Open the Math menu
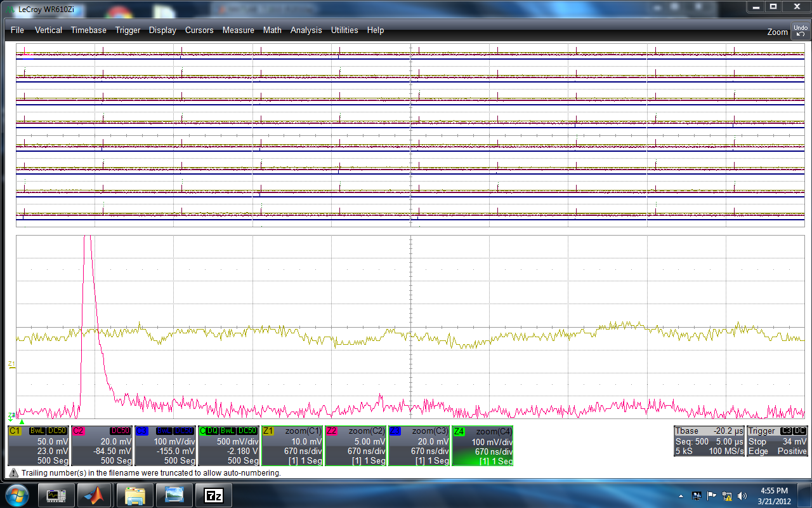The width and height of the screenshot is (812, 508). click(272, 30)
